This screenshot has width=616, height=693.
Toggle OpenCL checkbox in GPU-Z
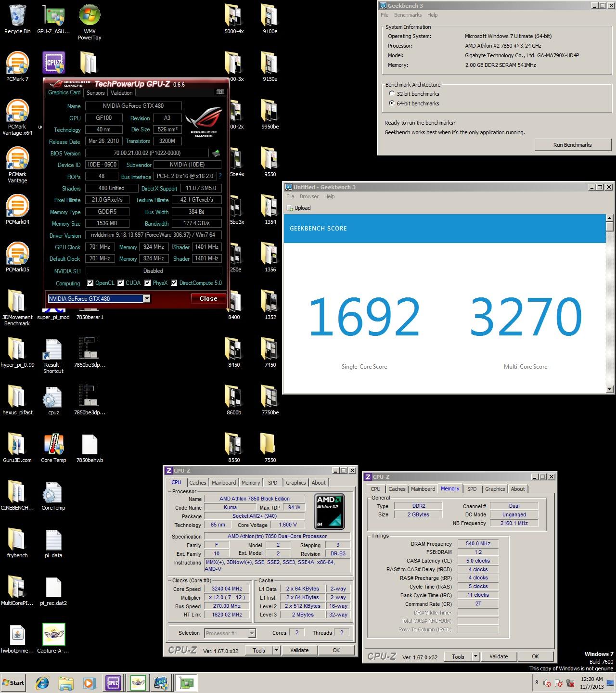pyautogui.click(x=90, y=283)
